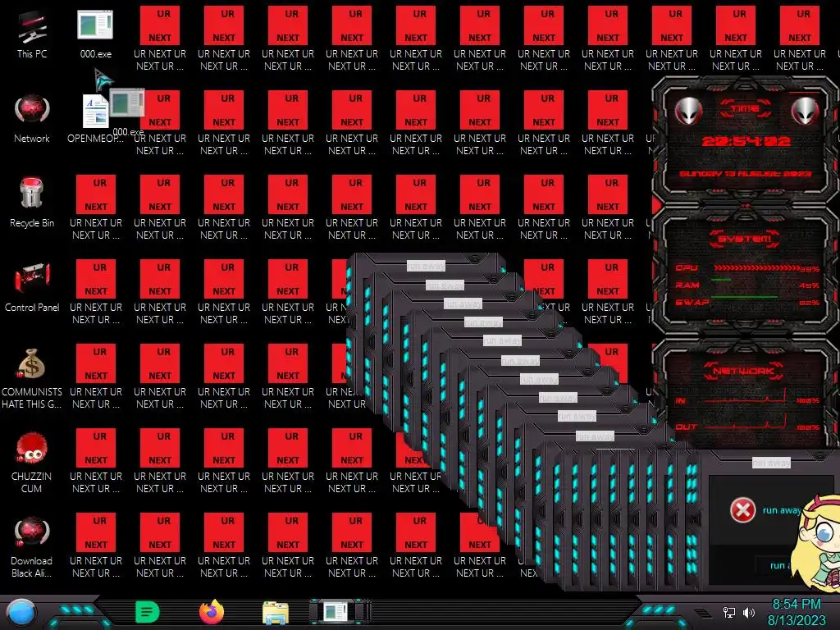
Task: Click the right alien head on the Time widget
Action: click(x=805, y=111)
